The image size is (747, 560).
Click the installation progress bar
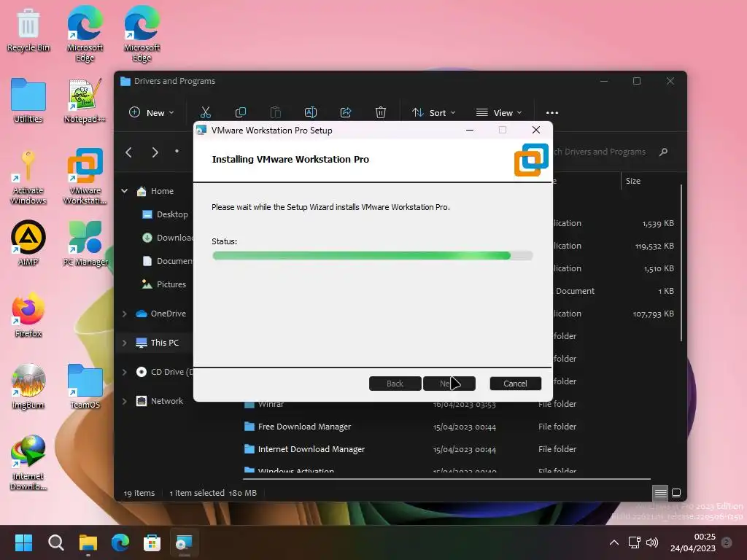pos(372,256)
